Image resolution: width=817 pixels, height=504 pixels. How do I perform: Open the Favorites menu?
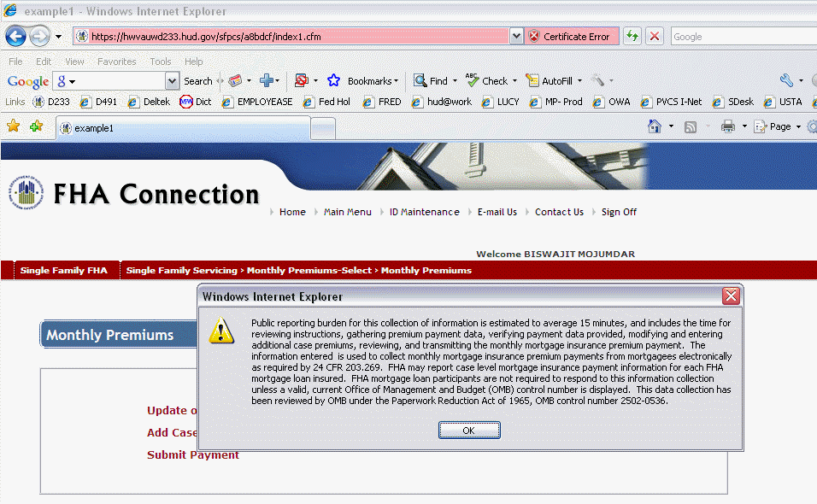point(116,62)
